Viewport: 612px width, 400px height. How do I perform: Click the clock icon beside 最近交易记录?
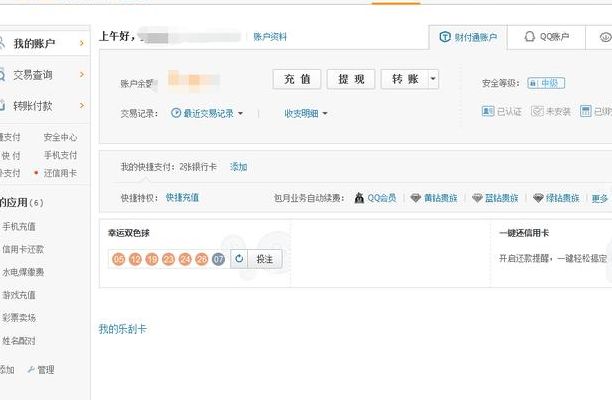[x=176, y=113]
